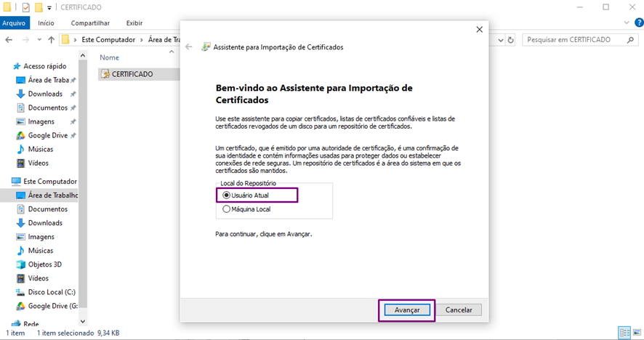Click the navigation pane scrollbar down arrow
This screenshot has width=644, height=340.
83,321
